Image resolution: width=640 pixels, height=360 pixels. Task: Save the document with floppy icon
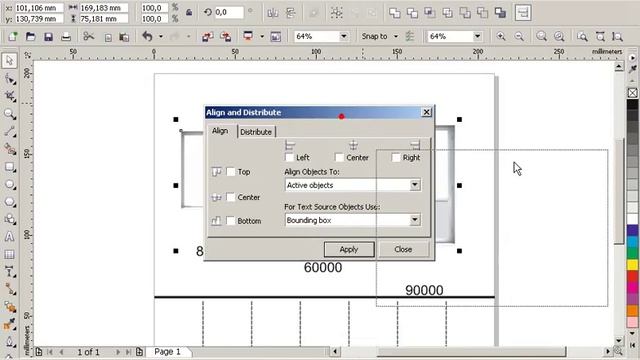[48, 37]
